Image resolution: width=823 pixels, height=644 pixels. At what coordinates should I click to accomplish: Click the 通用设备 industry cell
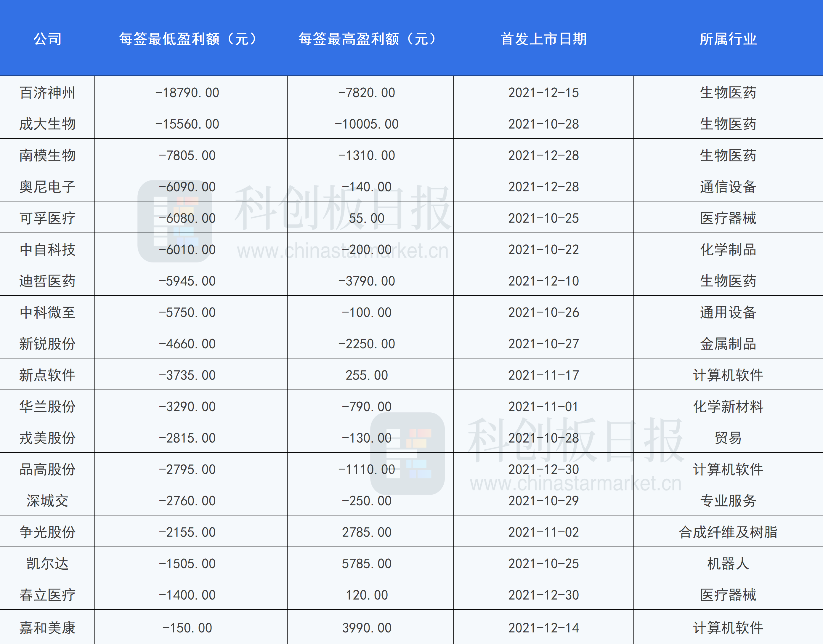[728, 312]
